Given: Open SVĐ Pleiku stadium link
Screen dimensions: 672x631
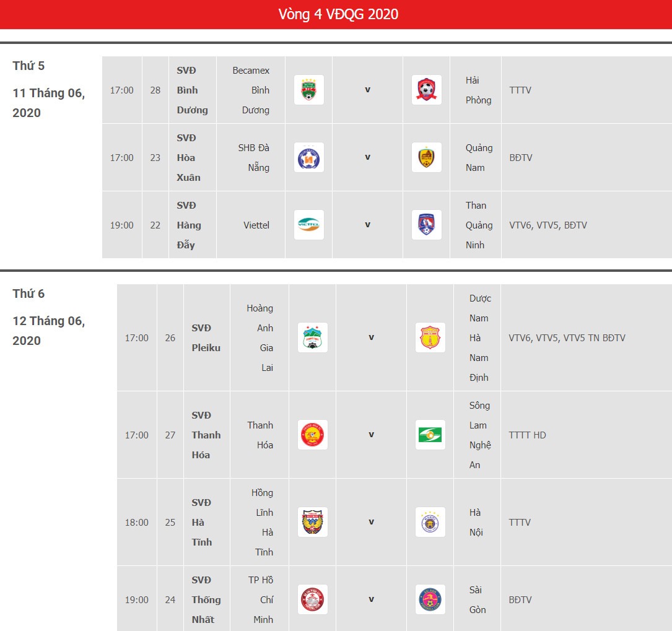Looking at the screenshot, I should (x=206, y=337).
